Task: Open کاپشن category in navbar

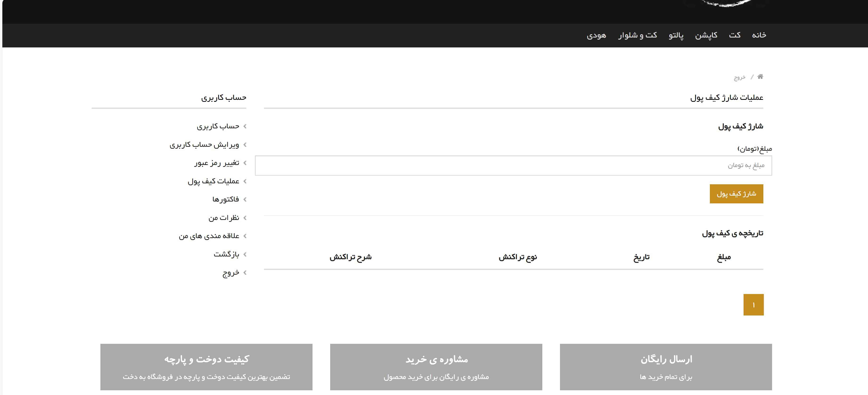Action: point(706,35)
